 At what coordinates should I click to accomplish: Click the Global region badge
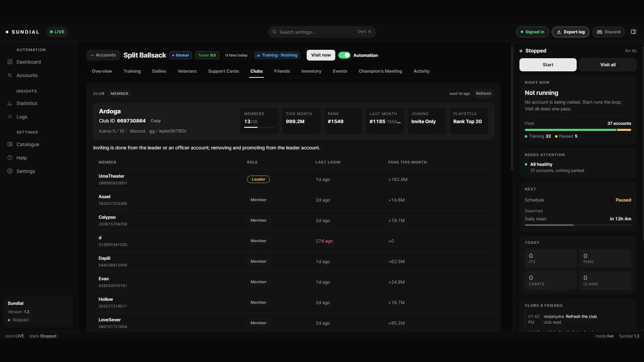coord(180,55)
